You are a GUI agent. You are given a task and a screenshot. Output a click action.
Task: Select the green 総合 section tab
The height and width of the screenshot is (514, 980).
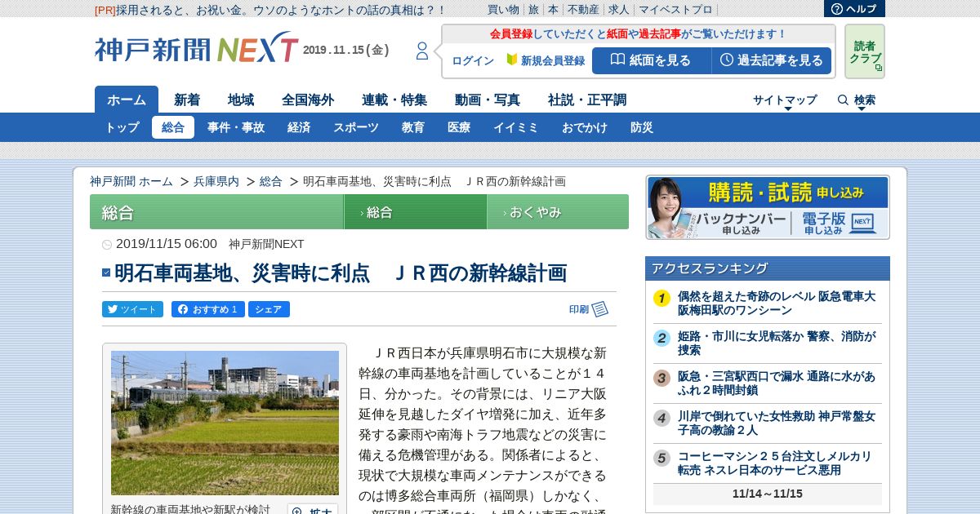click(416, 212)
